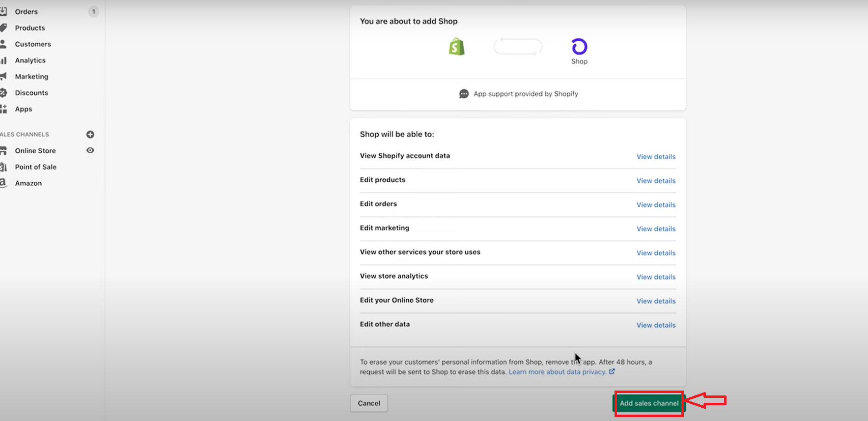This screenshot has width=868, height=421.
Task: Click the 'Edit other data' permission text
Action: pos(385,324)
